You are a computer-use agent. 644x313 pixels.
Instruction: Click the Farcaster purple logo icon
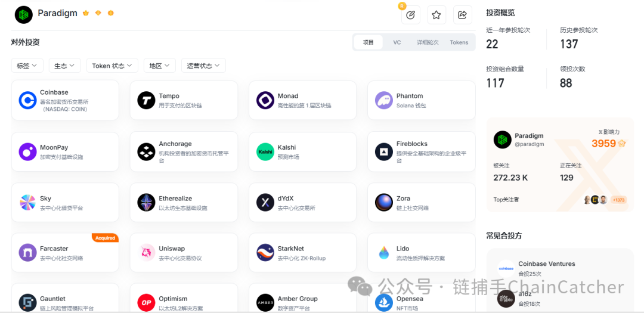point(27,253)
